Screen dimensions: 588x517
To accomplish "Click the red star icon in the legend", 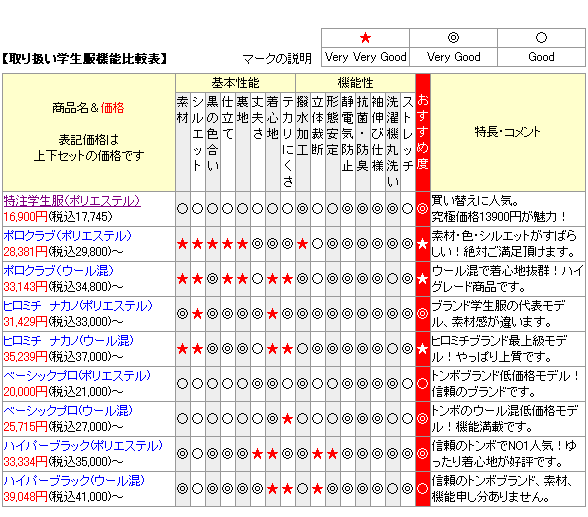I will (x=365, y=38).
